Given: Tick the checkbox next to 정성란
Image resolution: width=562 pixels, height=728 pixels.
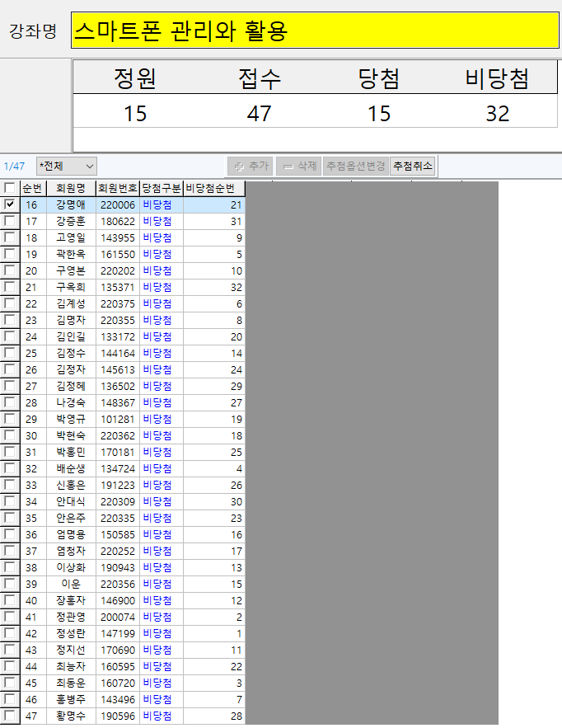Looking at the screenshot, I should tap(9, 633).
